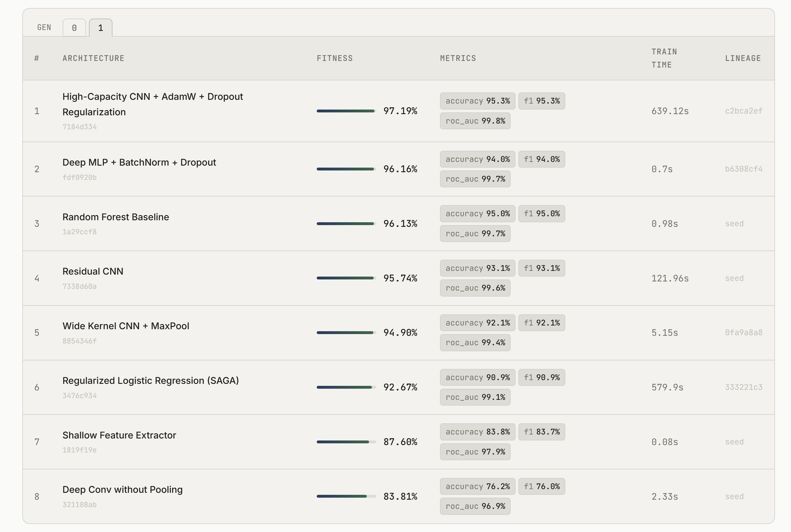Select generation 1 tab
Image resolution: width=791 pixels, height=532 pixels.
point(100,28)
